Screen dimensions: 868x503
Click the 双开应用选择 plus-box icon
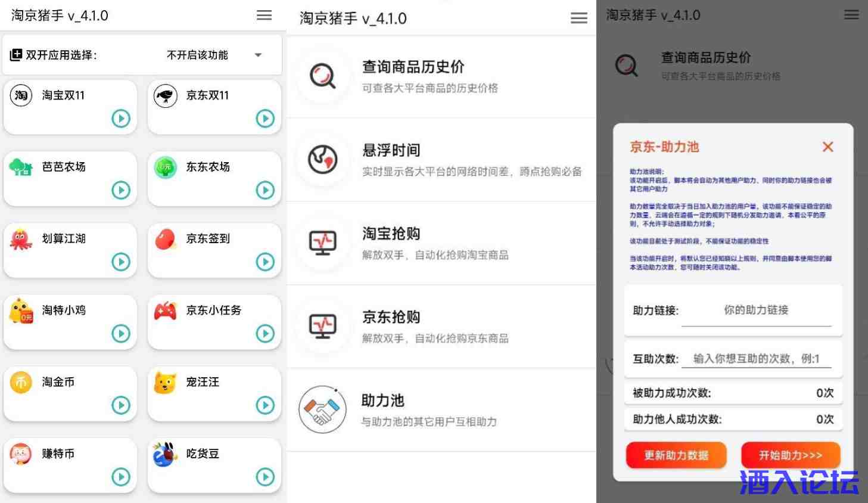tap(16, 55)
